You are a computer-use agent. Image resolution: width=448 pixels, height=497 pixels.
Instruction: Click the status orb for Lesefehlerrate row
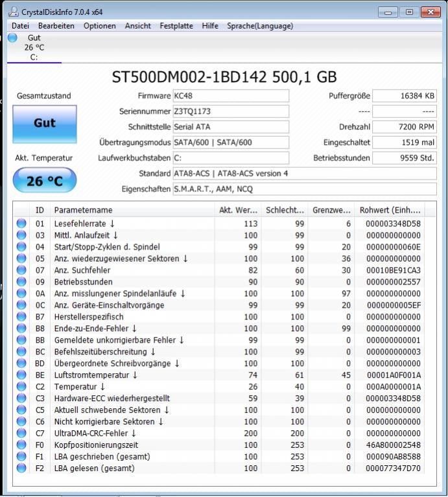click(x=21, y=224)
